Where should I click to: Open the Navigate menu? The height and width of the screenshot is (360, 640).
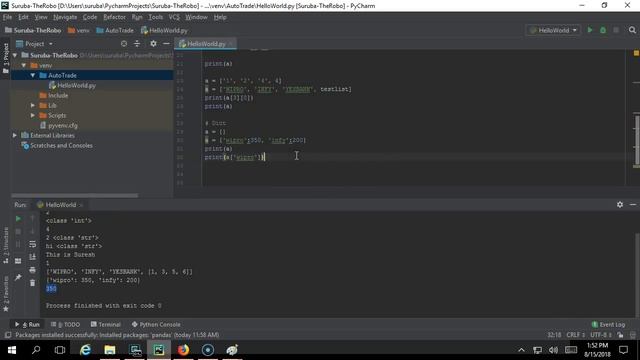65,17
